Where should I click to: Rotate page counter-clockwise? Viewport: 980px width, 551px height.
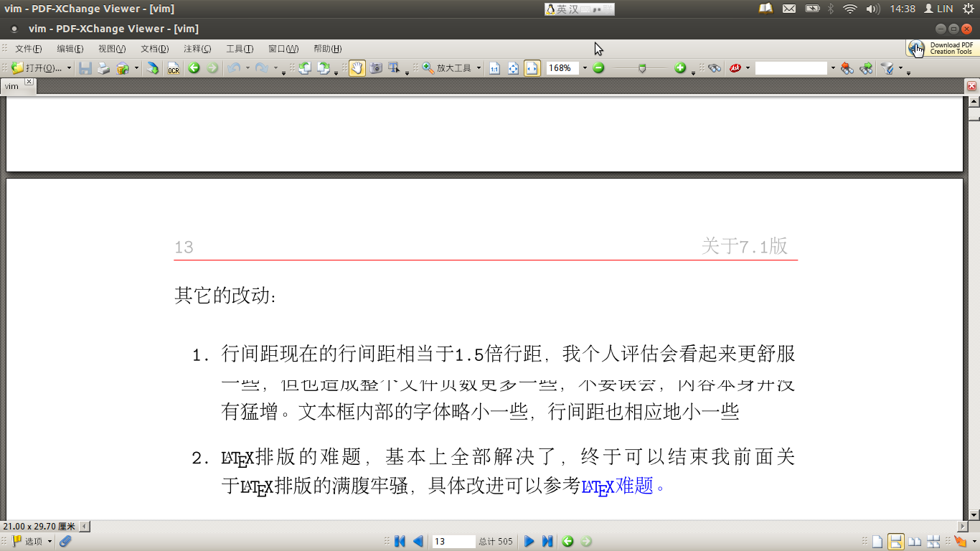click(x=305, y=68)
